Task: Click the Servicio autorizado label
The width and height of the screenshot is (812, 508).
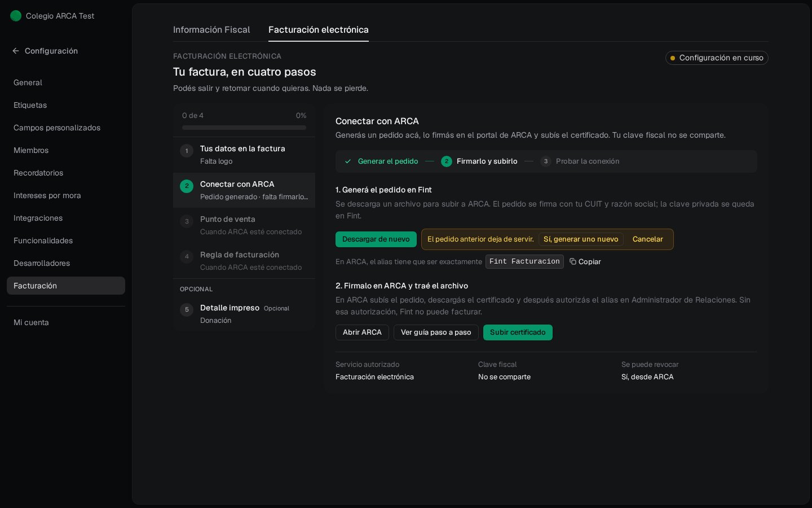Action: 367,365
